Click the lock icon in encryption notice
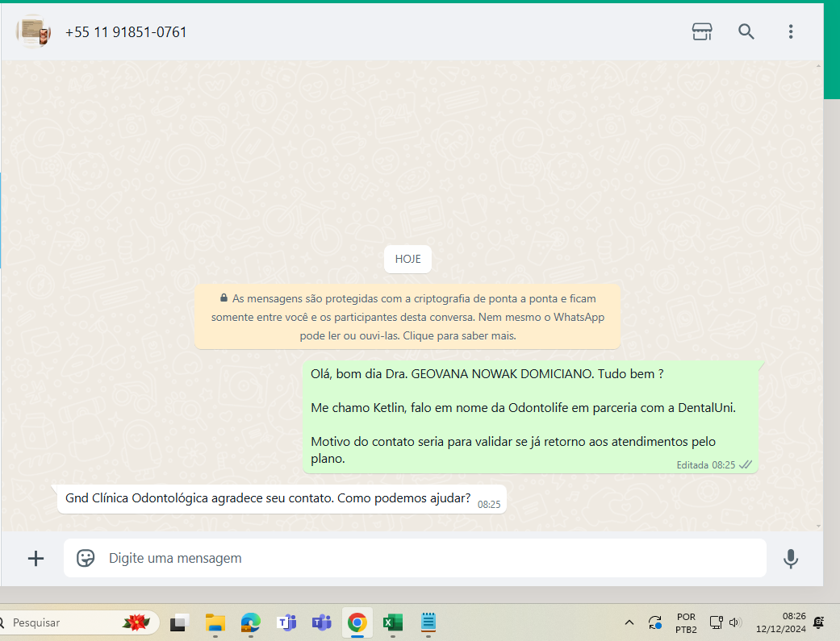840x641 pixels. click(224, 298)
